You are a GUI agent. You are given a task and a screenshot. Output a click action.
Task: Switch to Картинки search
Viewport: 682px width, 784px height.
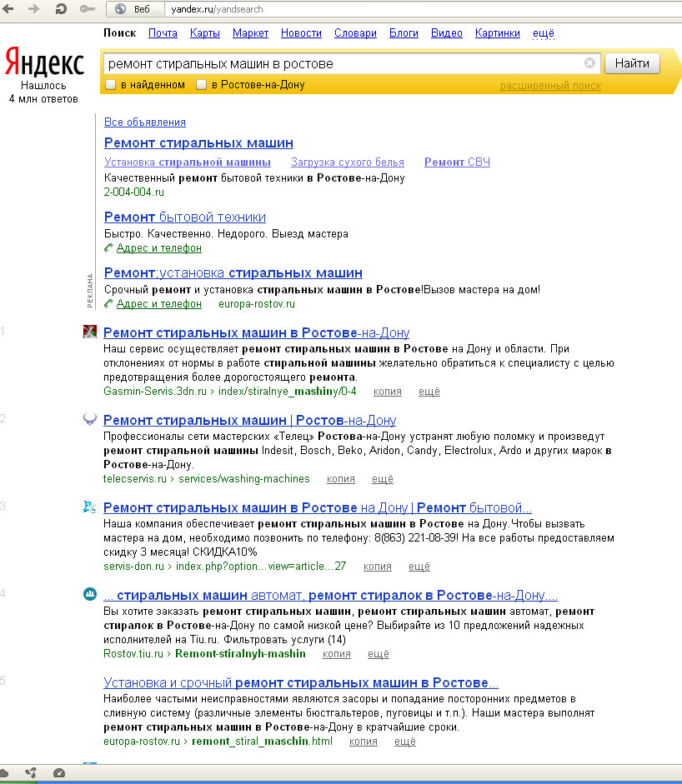pyautogui.click(x=498, y=33)
